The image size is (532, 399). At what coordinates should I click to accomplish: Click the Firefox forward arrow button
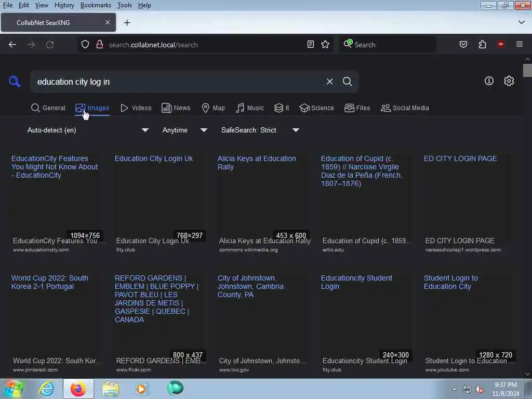(x=31, y=45)
